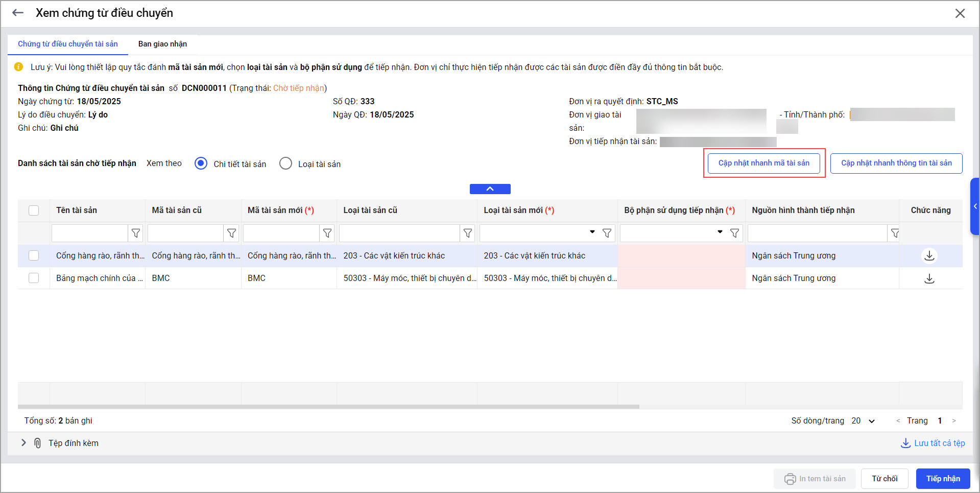Image resolution: width=980 pixels, height=493 pixels.
Task: Click the filter icon under Loại tài sản mới
Action: 607,233
